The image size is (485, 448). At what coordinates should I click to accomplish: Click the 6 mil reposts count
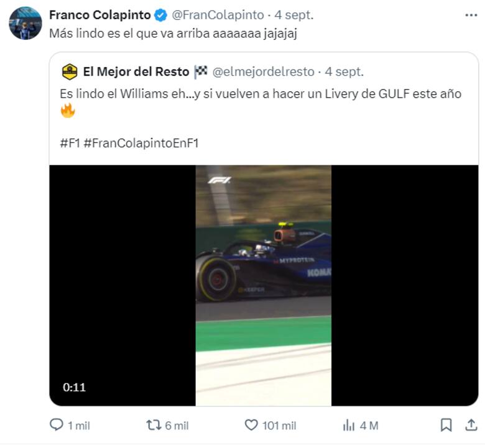pos(177,426)
